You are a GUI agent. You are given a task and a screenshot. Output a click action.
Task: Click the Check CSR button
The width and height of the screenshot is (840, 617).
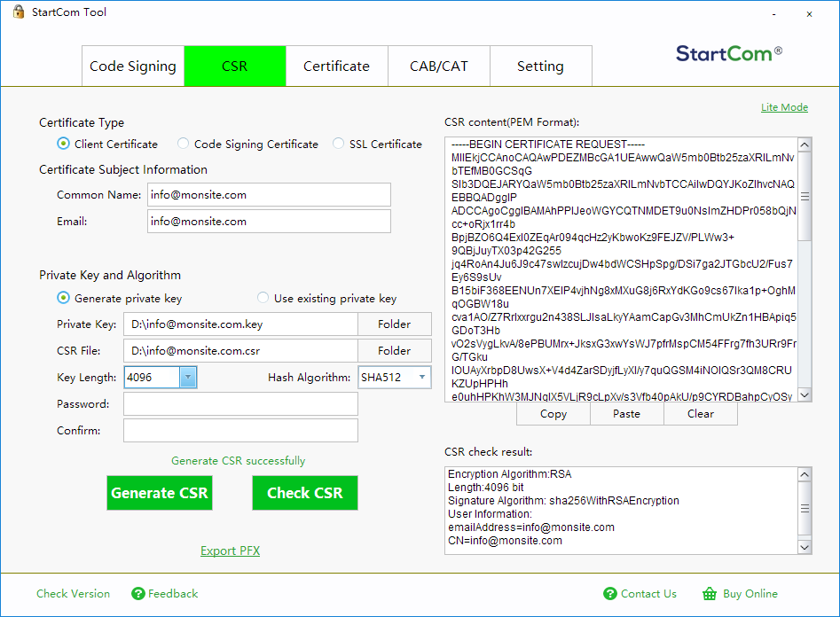(305, 493)
